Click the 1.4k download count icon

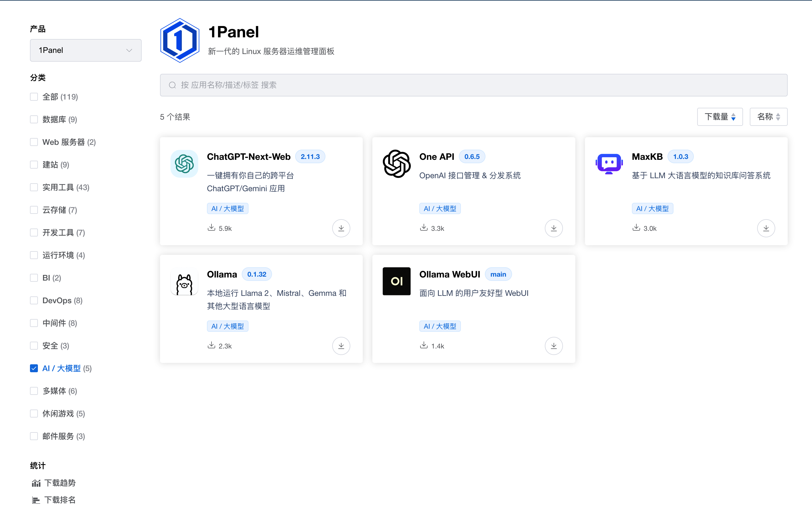(x=424, y=345)
